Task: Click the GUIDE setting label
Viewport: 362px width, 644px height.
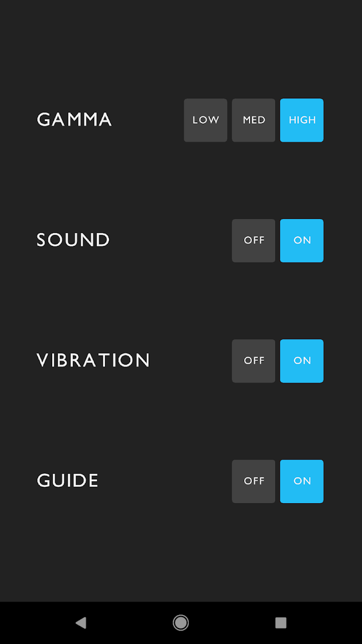Action: 68,481
